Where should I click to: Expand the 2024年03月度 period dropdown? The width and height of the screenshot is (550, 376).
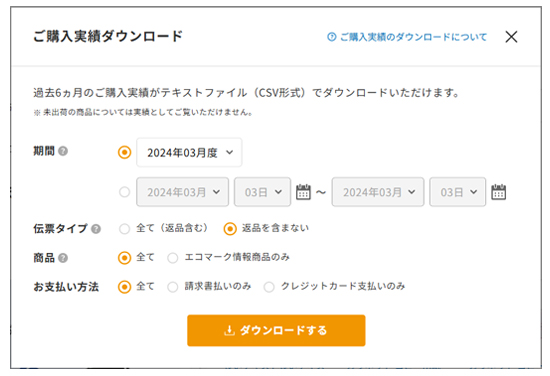pos(189,152)
